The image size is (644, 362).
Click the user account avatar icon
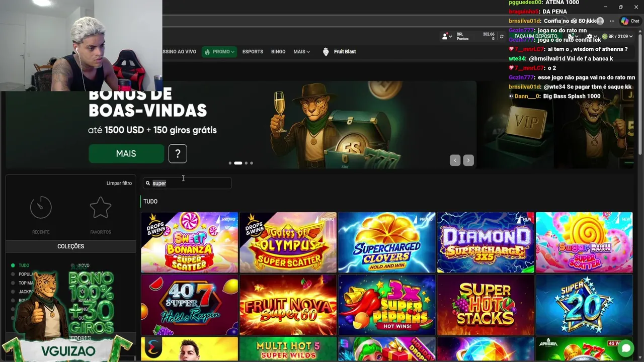click(445, 36)
